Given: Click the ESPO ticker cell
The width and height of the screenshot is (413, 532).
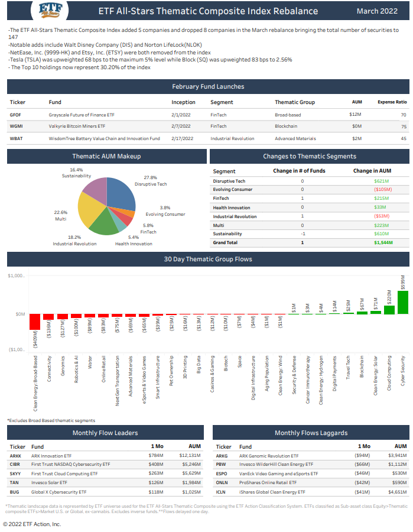Looking at the screenshot, I should (x=222, y=473).
